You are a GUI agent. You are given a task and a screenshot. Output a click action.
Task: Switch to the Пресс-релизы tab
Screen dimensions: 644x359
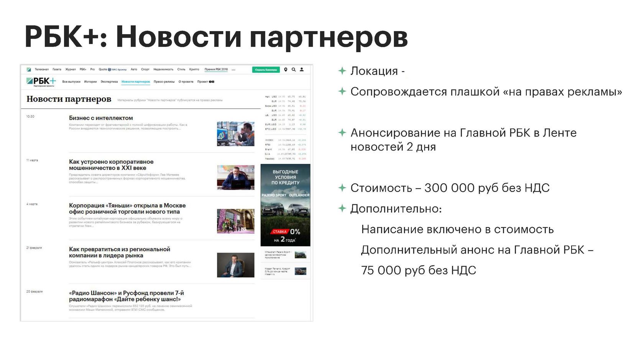[164, 82]
